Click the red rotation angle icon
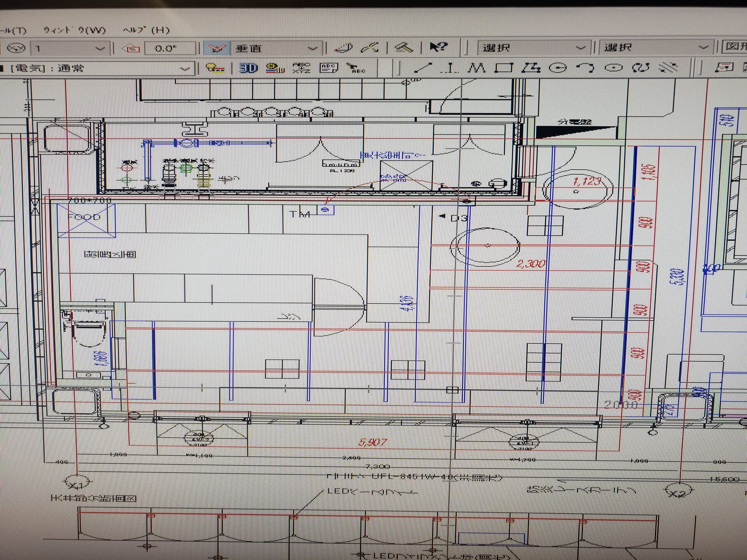 [131, 49]
